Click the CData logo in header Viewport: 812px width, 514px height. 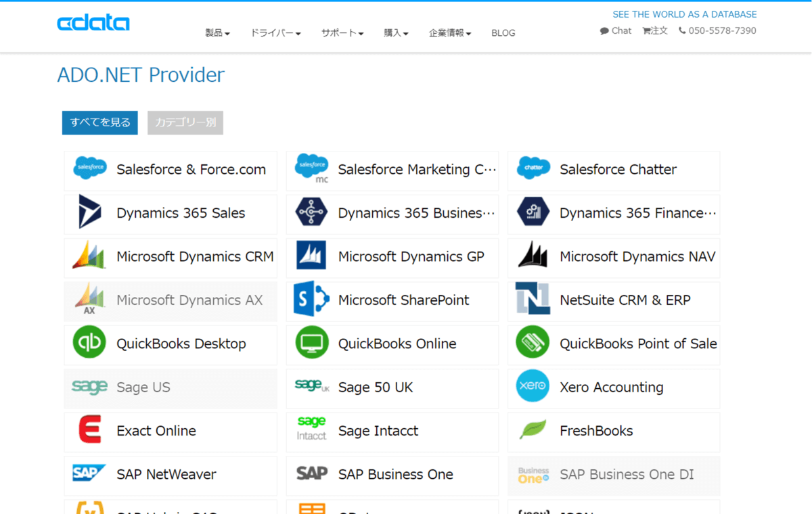pos(93,23)
